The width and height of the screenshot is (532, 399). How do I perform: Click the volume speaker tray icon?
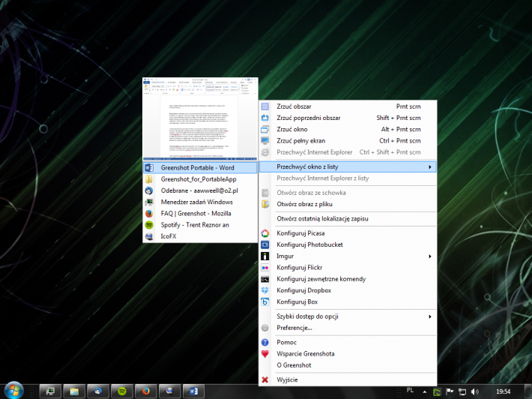click(474, 391)
